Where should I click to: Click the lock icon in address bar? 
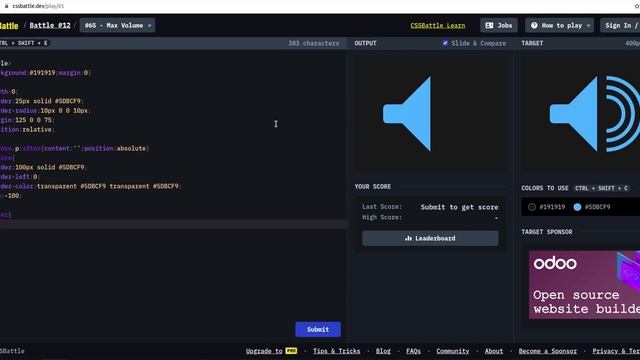point(6,6)
